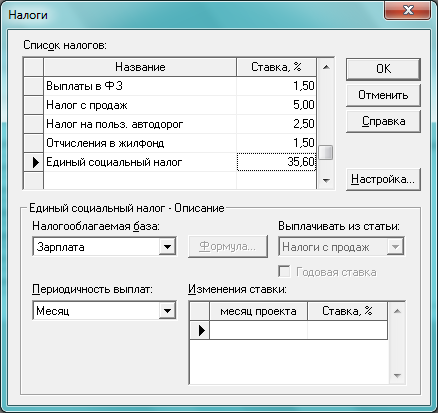Image resolution: width=438 pixels, height=413 pixels.
Task: Select the Выплаты в ФЗ row
Action: [170, 86]
